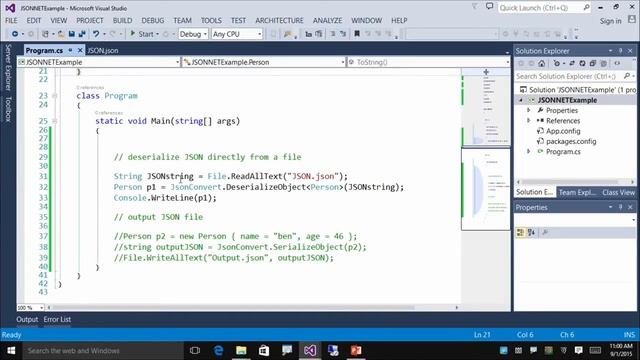Open the ANALYZE menu
Screen dimensions: 640x360
[x=327, y=20]
